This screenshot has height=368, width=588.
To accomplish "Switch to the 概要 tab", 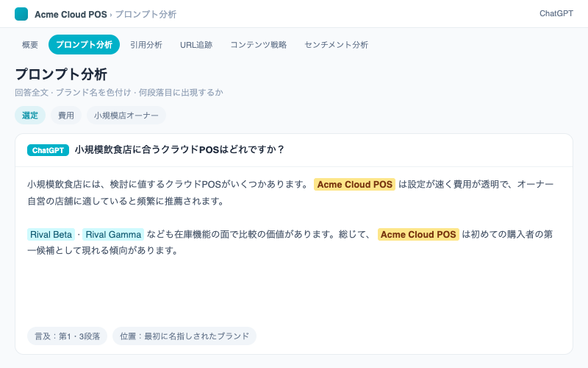I will [x=30, y=45].
